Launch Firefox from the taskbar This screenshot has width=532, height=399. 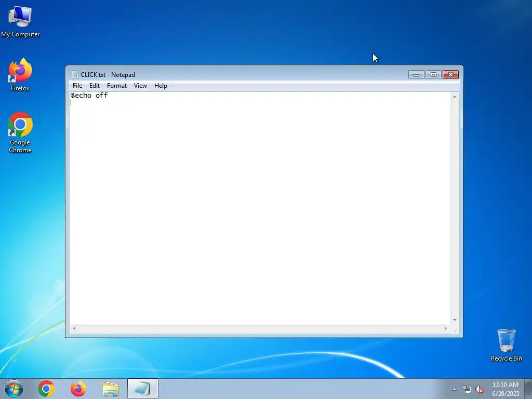(x=78, y=389)
